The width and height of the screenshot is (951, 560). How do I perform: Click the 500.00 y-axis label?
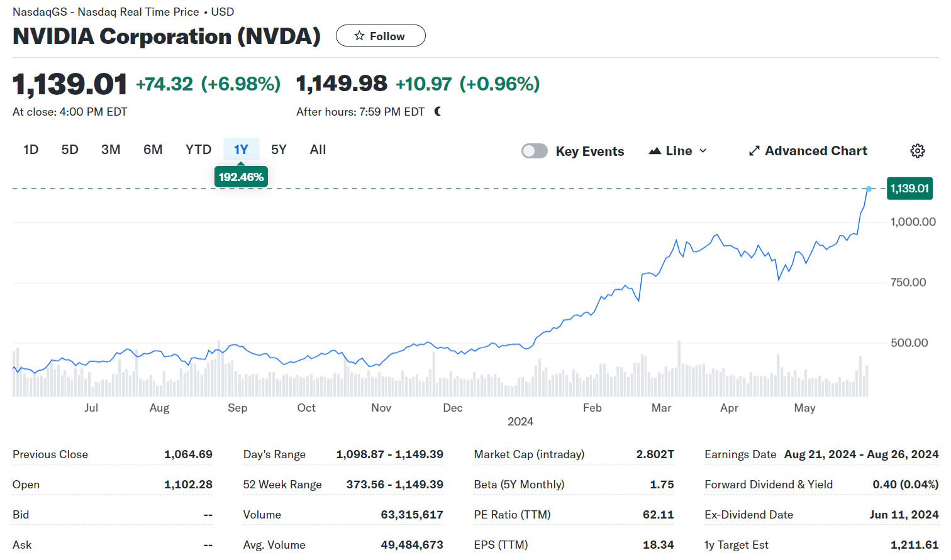click(x=909, y=343)
